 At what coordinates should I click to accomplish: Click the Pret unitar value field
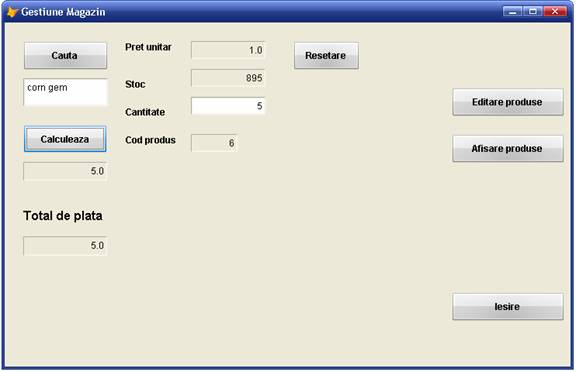228,50
